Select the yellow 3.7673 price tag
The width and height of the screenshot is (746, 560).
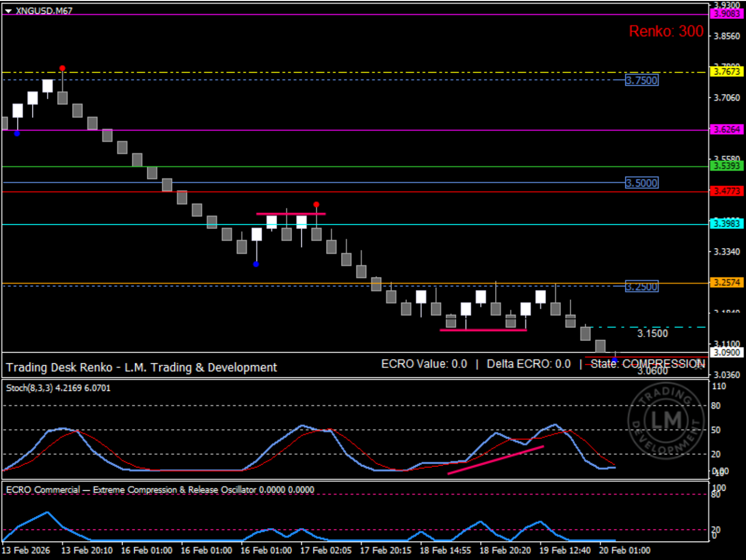pos(727,72)
